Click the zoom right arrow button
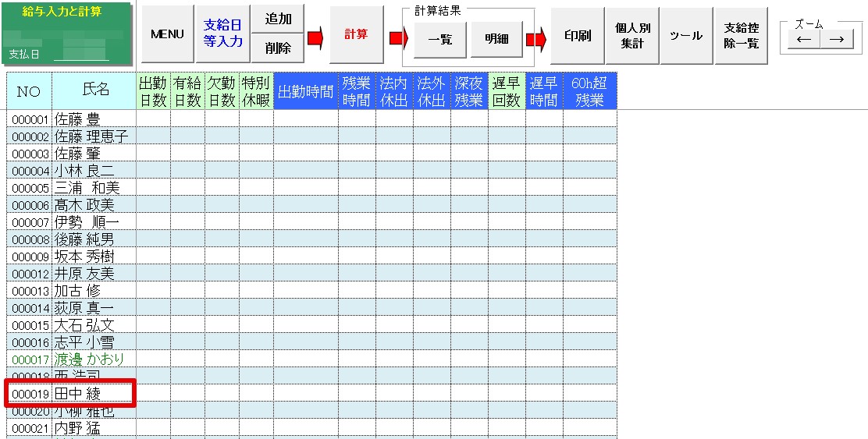 (837, 40)
